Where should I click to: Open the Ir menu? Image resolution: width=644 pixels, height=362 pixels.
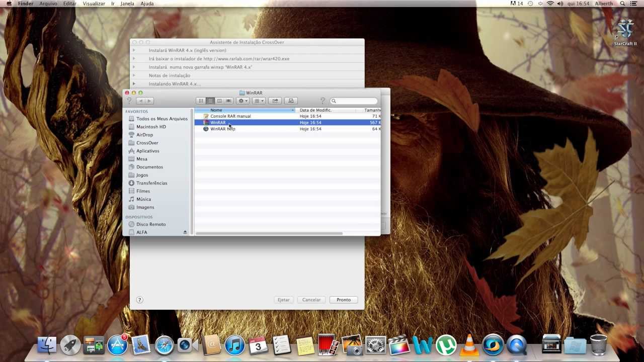113,4
